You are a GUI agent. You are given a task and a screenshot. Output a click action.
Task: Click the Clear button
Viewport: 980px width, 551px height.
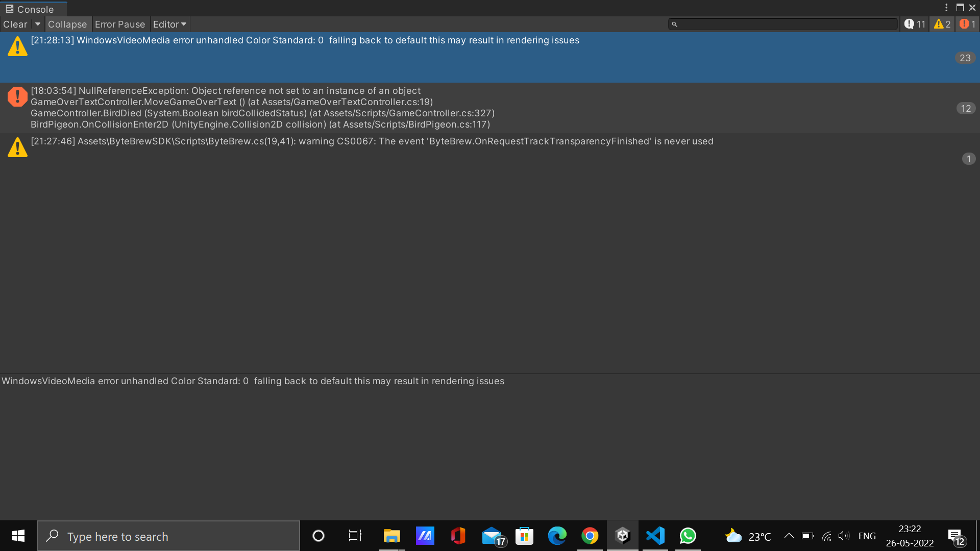[x=15, y=24]
